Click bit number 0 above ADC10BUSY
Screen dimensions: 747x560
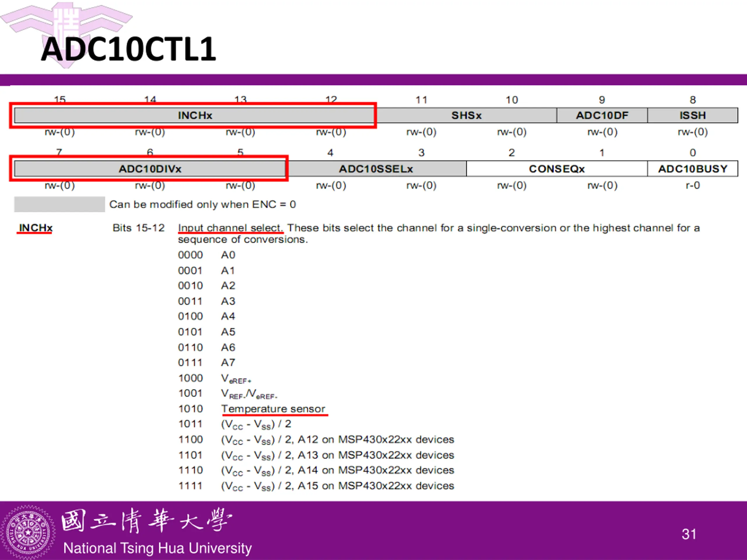tap(693, 153)
